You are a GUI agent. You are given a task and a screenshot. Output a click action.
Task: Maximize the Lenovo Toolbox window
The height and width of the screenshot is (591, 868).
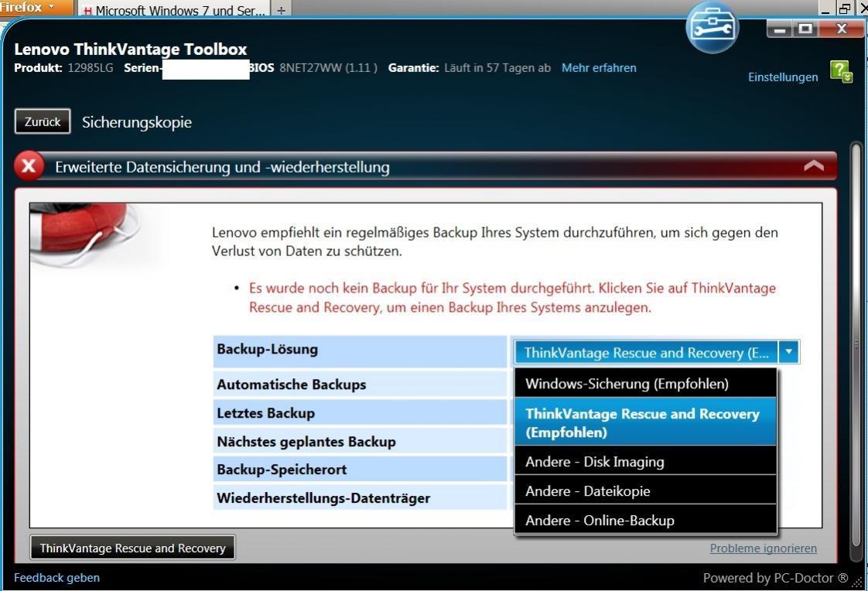click(805, 29)
